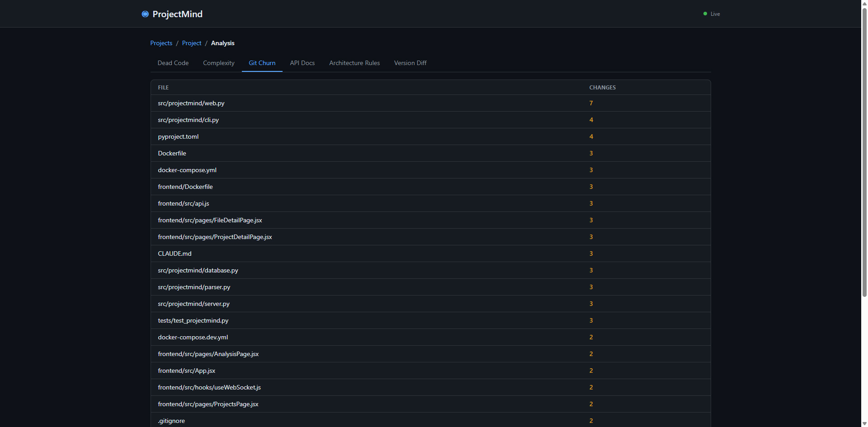
Task: Select the Git Churn tab
Action: (262, 63)
